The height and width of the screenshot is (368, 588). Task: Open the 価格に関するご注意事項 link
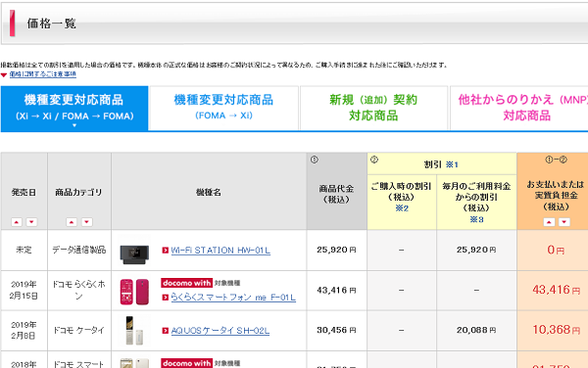tap(43, 74)
